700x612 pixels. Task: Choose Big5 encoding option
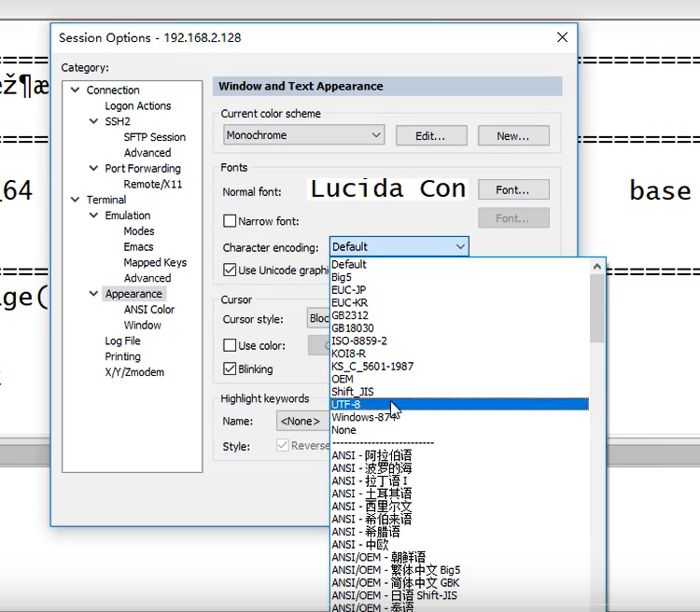tap(459, 277)
